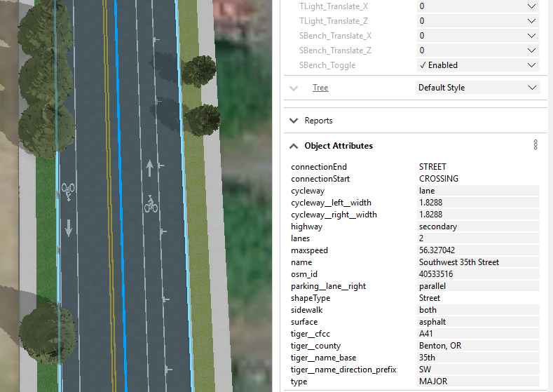Open the TLight_Translate_X dropdown arrow

pos(531,6)
